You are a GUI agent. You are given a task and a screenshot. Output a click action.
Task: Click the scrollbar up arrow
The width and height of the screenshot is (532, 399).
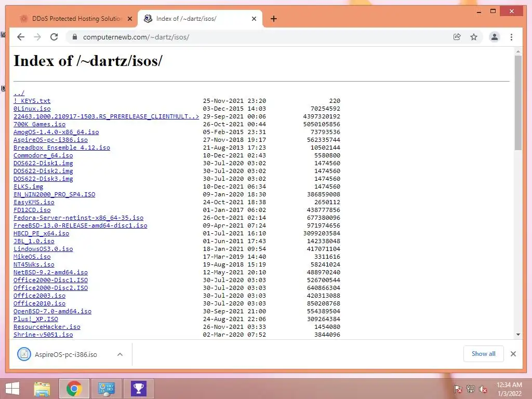point(518,51)
